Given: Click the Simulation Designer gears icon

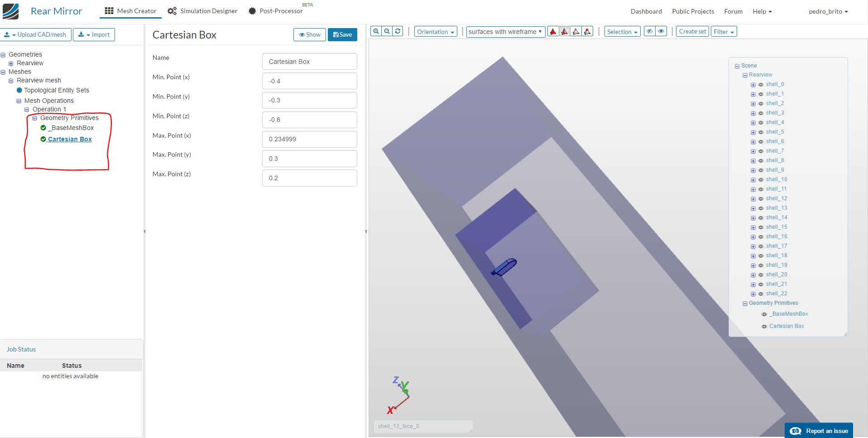Looking at the screenshot, I should point(172,11).
